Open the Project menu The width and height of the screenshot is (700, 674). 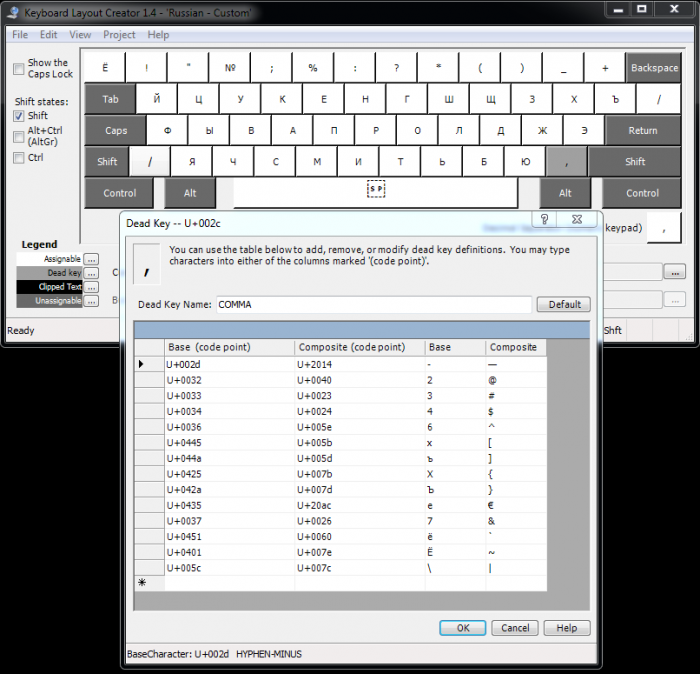click(119, 35)
